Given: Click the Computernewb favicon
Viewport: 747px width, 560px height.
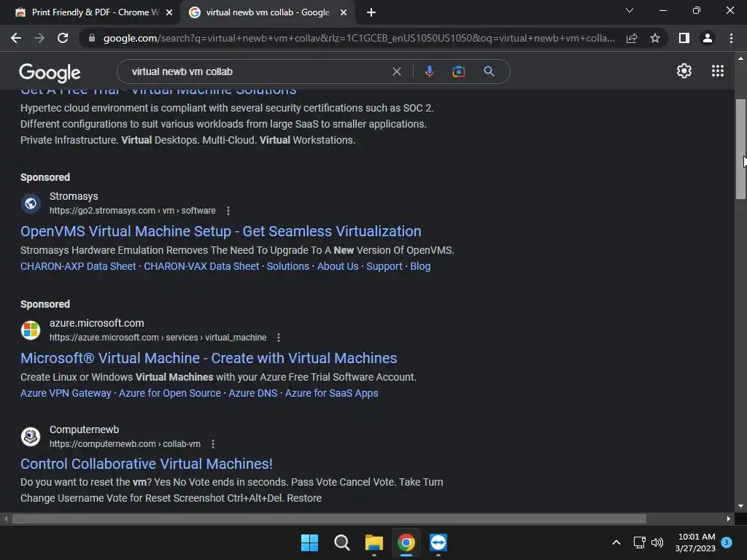Looking at the screenshot, I should [x=31, y=436].
